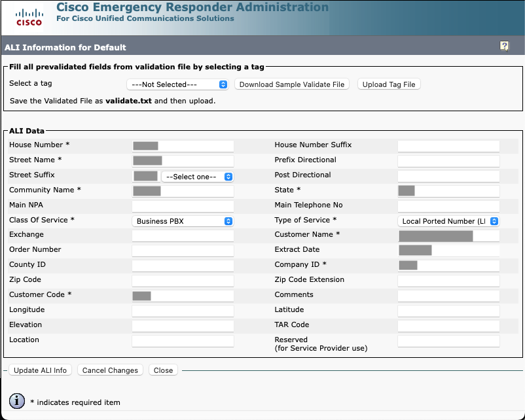
Task: Open the Type of Service dropdown
Action: click(x=448, y=221)
